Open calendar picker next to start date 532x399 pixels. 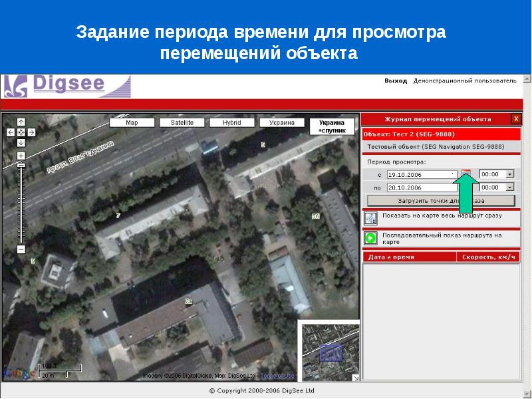(x=467, y=174)
